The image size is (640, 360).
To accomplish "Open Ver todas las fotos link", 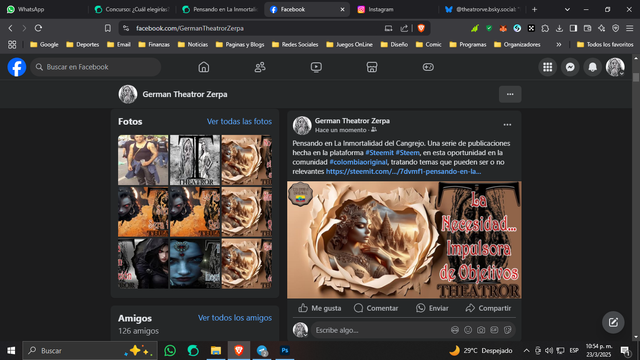I will tap(239, 121).
